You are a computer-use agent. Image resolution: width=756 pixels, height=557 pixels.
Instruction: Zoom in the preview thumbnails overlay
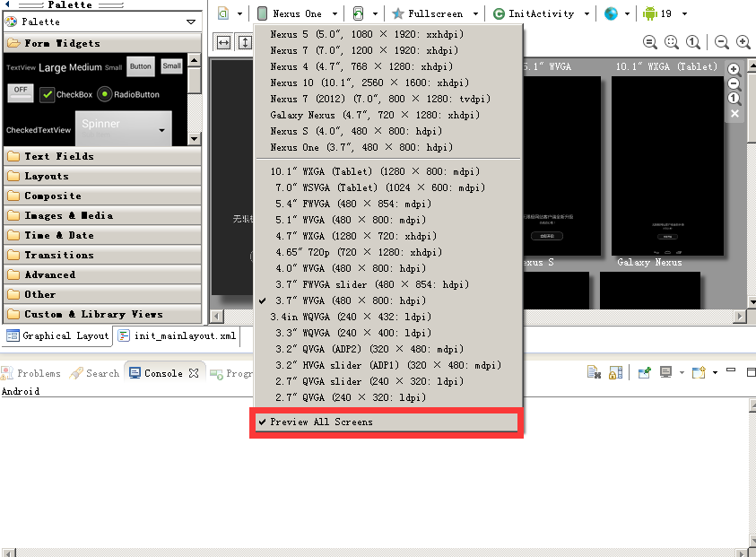734,69
